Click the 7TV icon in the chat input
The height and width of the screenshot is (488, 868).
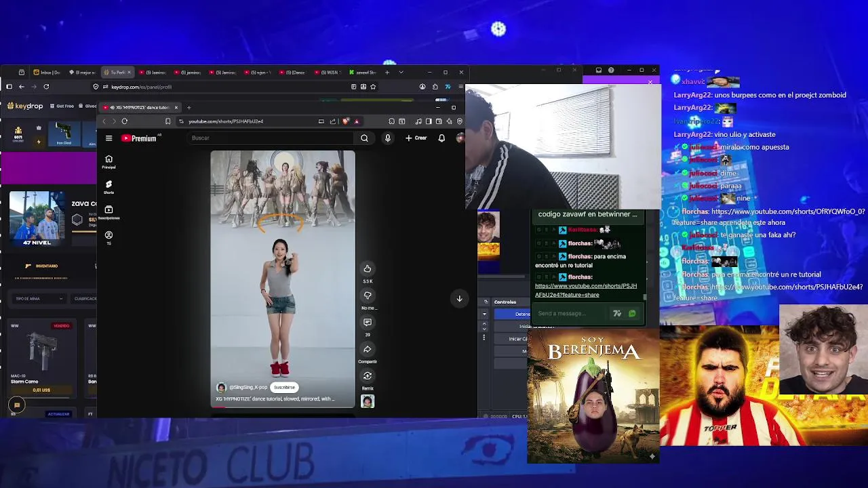(617, 313)
